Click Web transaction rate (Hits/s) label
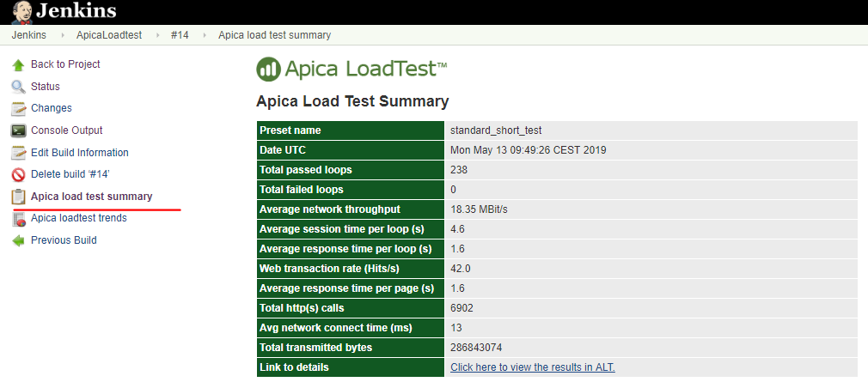Viewport: 868px width, 382px height. coord(329,269)
